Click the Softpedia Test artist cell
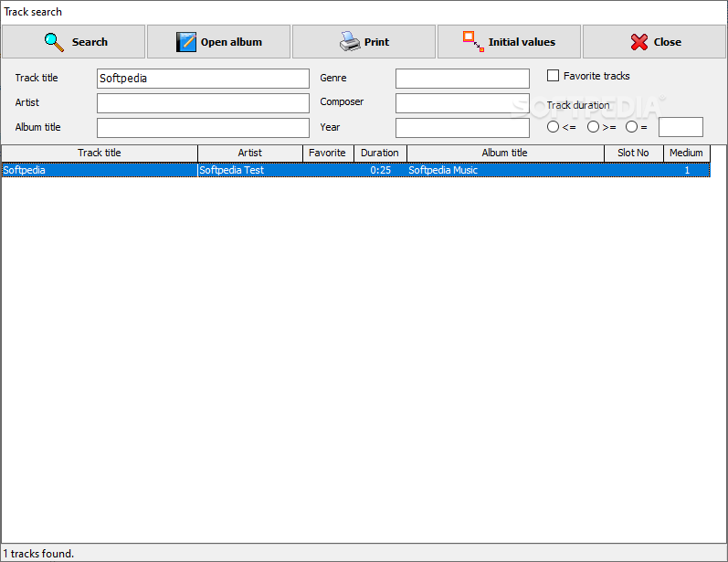Viewport: 728px width, 562px height. pyautogui.click(x=249, y=170)
